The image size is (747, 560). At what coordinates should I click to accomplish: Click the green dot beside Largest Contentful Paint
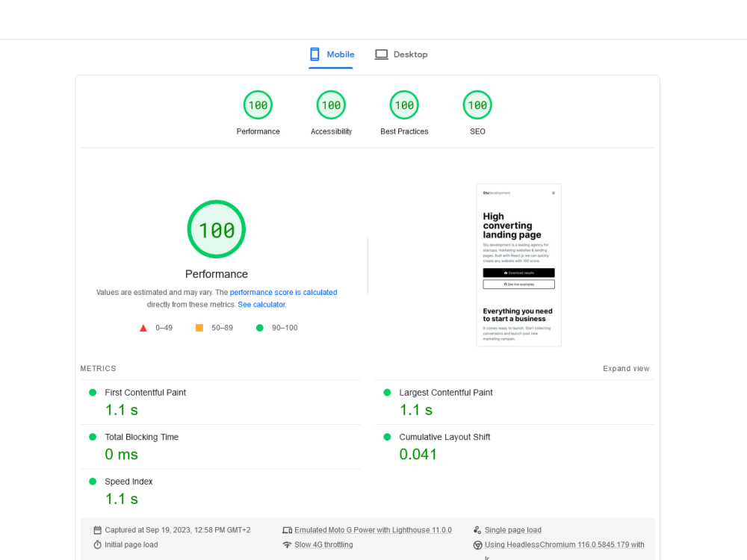point(387,393)
